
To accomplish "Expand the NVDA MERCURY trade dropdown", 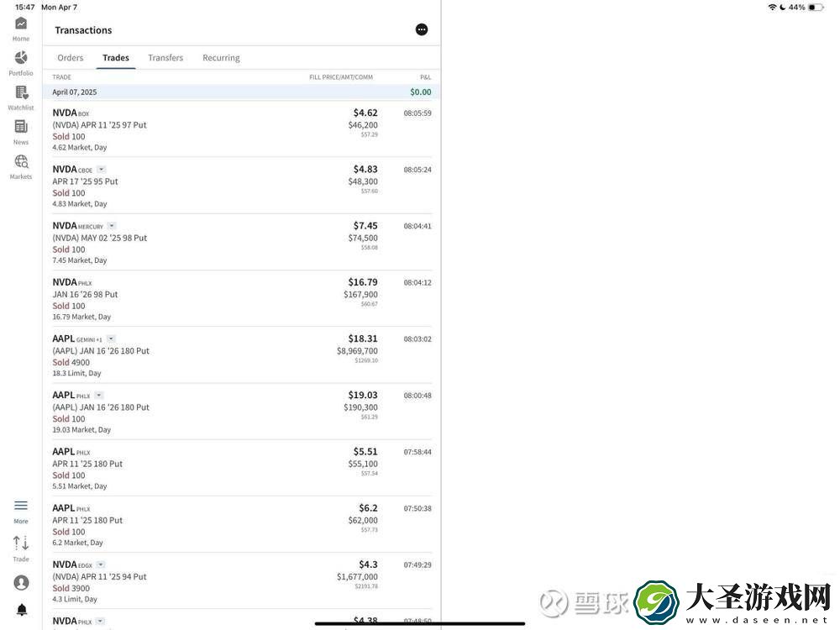I will click(x=112, y=225).
